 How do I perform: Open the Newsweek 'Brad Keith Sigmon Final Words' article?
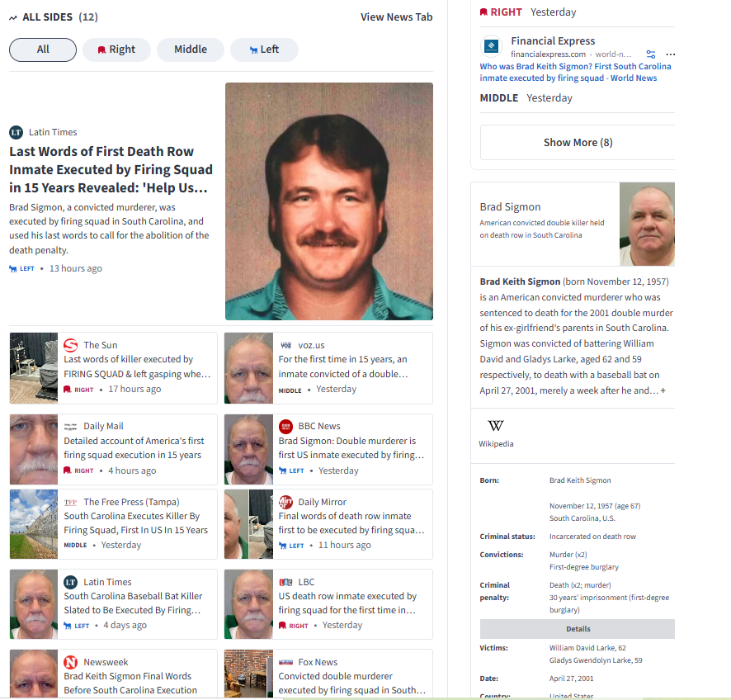point(130,683)
